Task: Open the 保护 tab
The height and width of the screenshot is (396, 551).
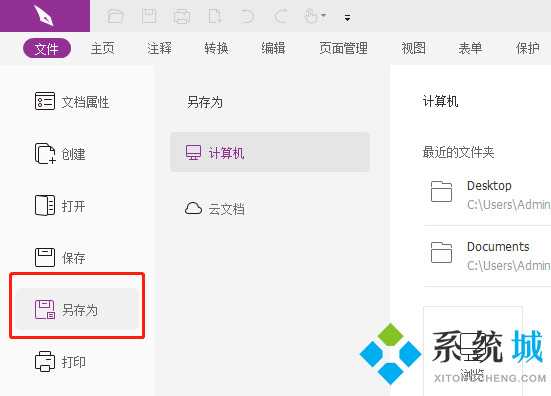Action: click(528, 48)
